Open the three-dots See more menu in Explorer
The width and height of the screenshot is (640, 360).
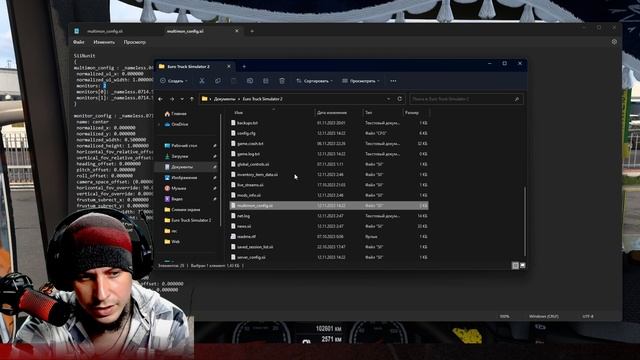click(393, 81)
